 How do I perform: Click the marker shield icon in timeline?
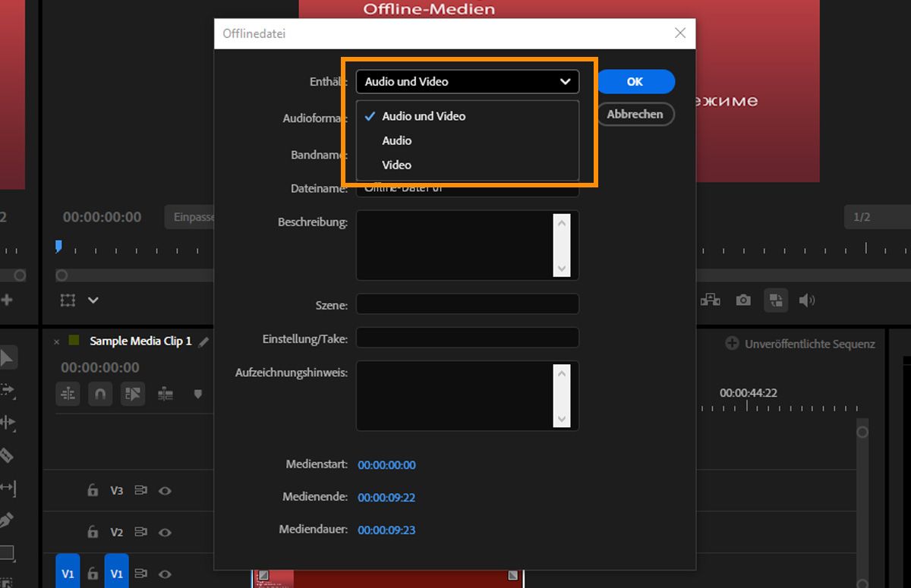click(198, 394)
